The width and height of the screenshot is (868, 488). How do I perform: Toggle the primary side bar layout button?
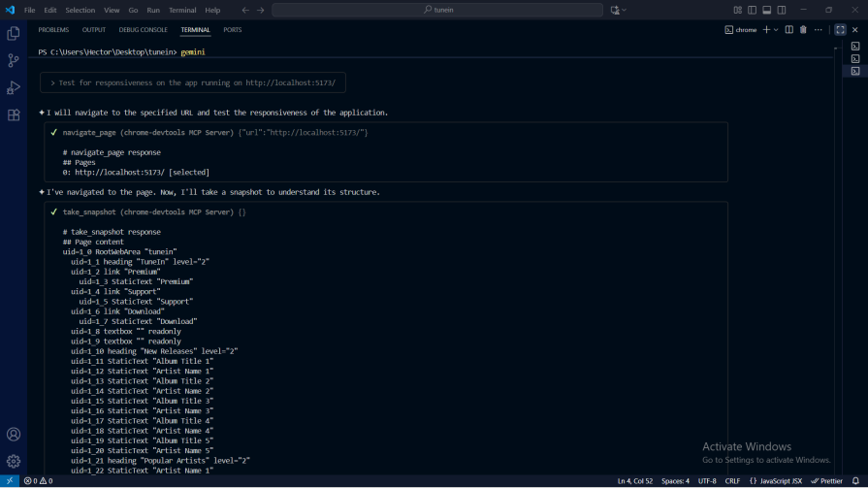point(752,10)
